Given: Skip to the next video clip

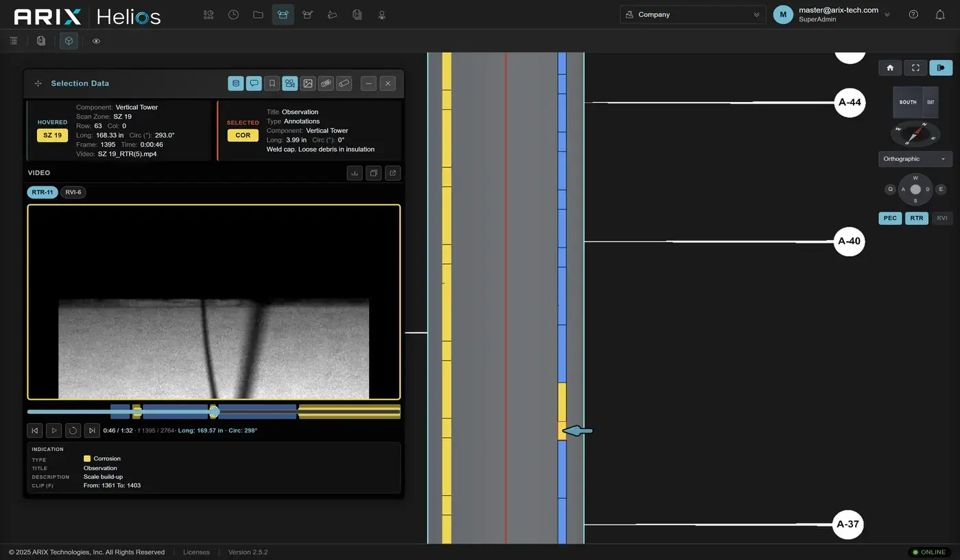Looking at the screenshot, I should pos(92,430).
